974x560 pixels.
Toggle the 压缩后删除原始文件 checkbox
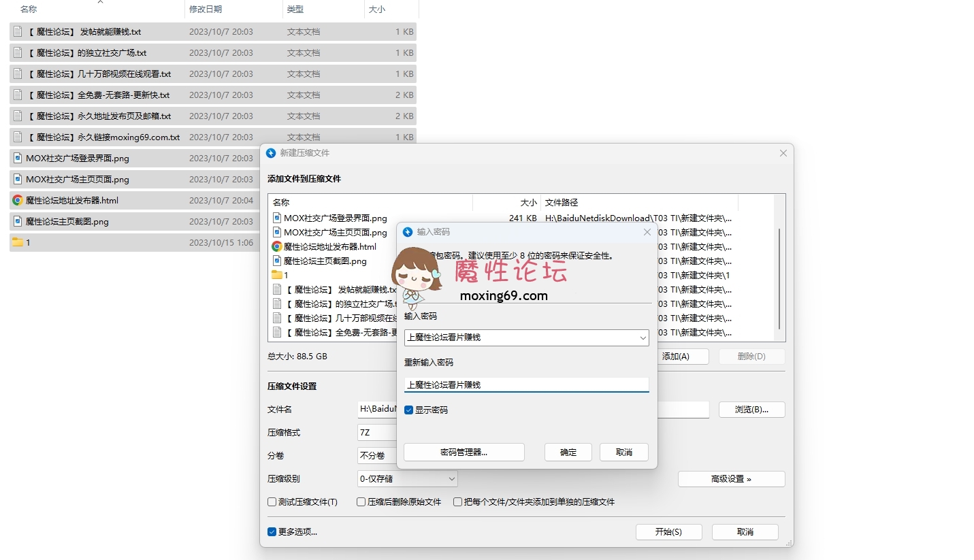361,502
